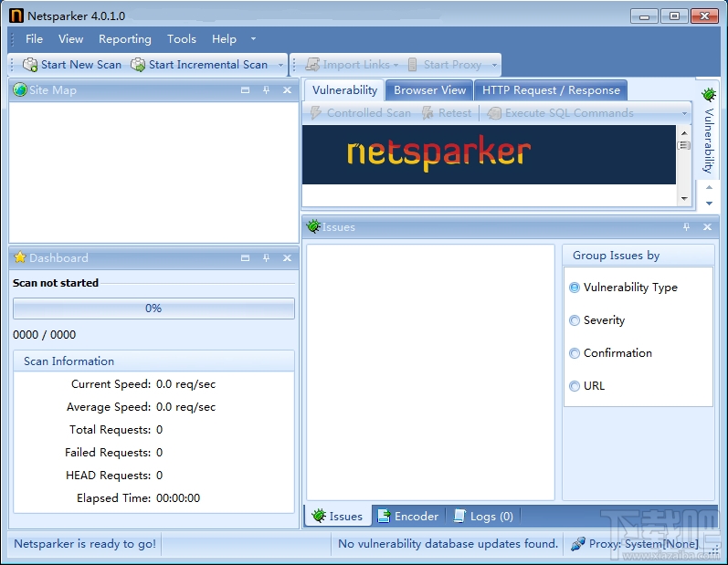Group issues by Confirmation

pyautogui.click(x=610, y=353)
